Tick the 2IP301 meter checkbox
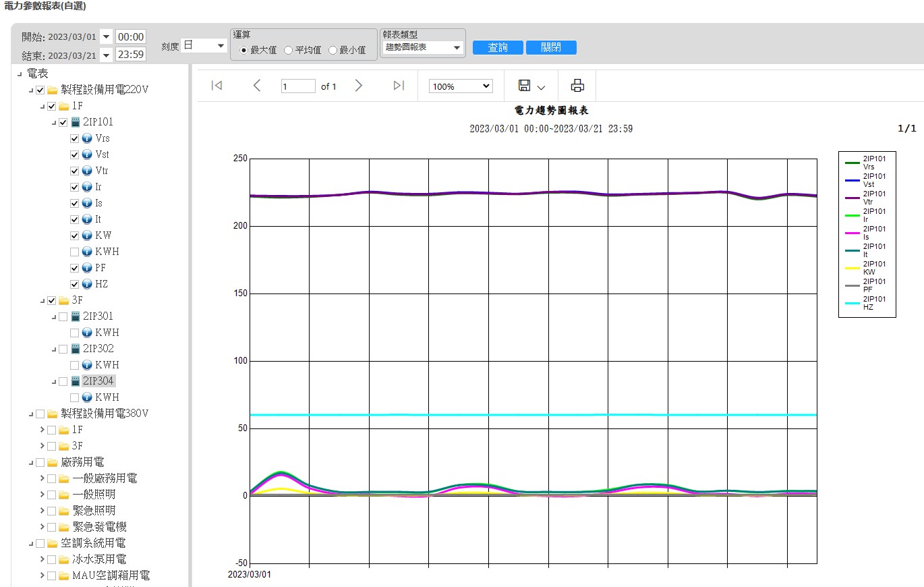 point(63,316)
